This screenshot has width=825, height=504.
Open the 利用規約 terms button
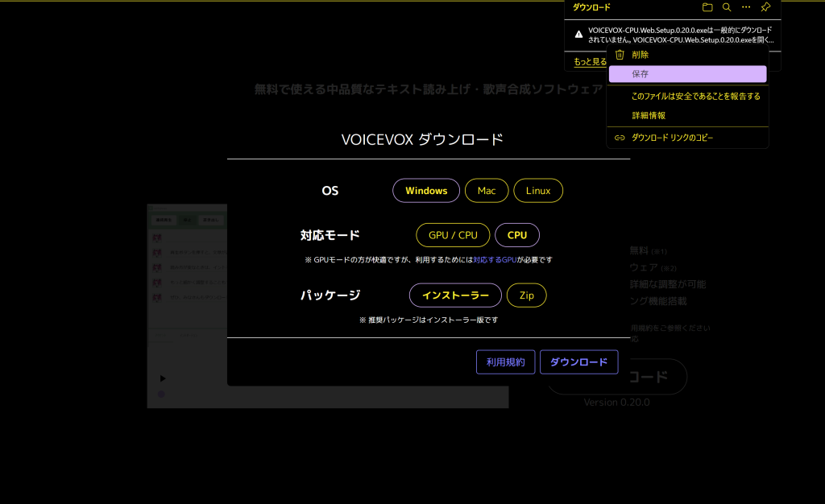tap(505, 362)
